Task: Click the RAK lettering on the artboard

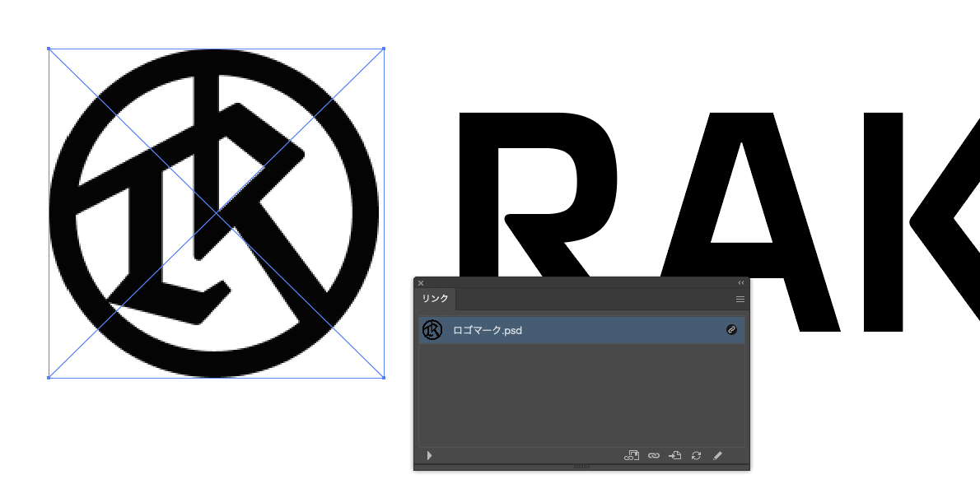Action: coord(720,222)
